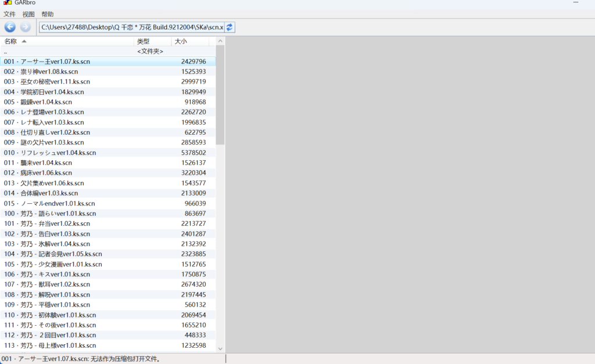The height and width of the screenshot is (364, 595).
Task: Click the scroll up arrow of file list
Action: 220,41
